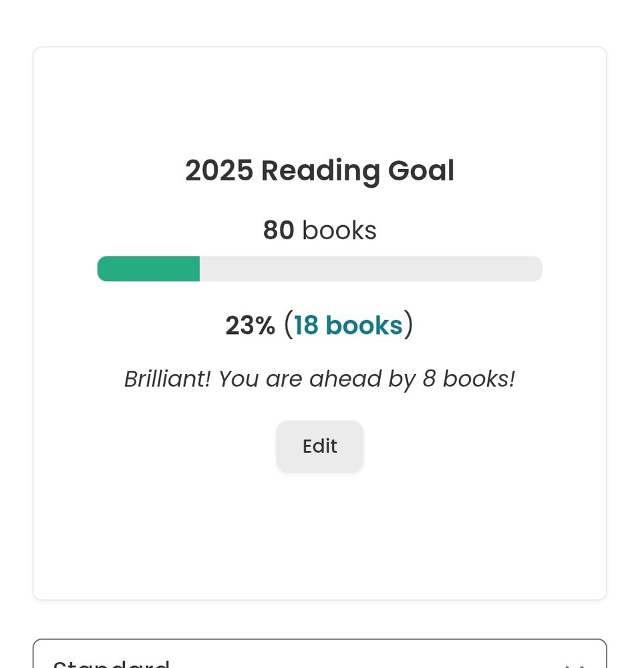Click the green filled part of progress bar
644x668 pixels.
(x=148, y=269)
